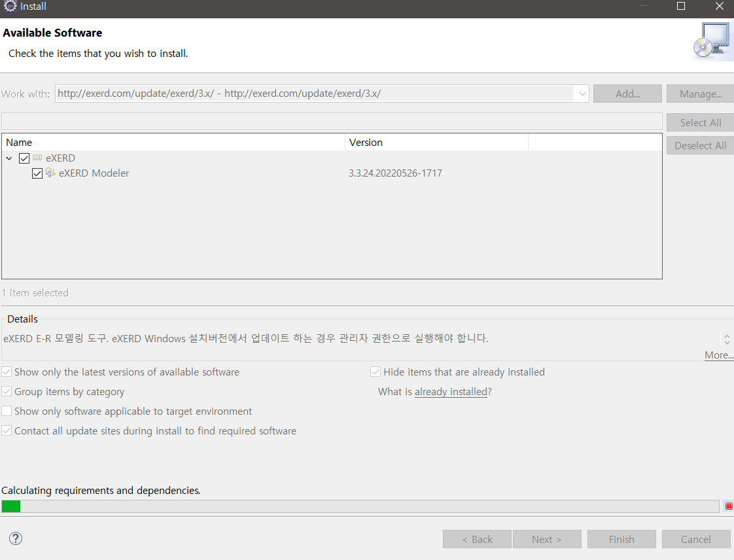Click the eXERD Modeler feature icon
This screenshot has height=560, width=734.
tap(50, 173)
